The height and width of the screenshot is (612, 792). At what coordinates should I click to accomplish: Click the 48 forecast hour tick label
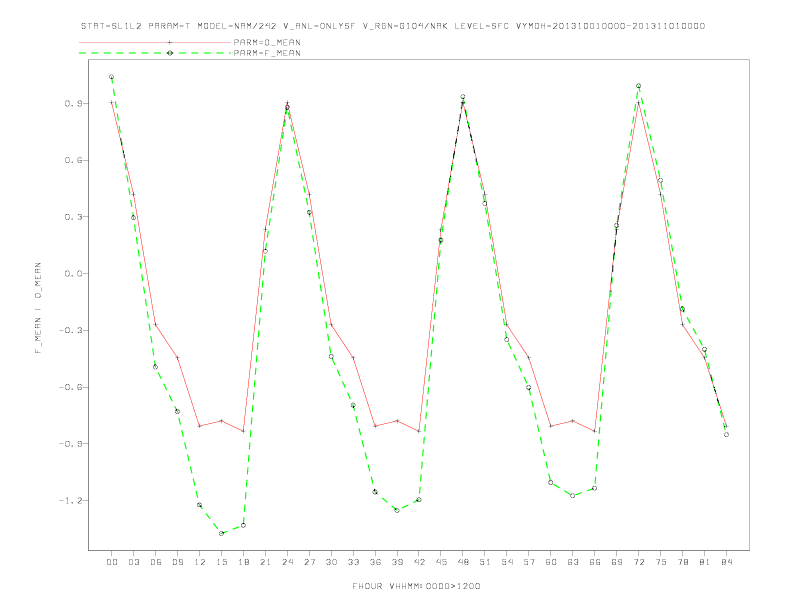coord(463,562)
